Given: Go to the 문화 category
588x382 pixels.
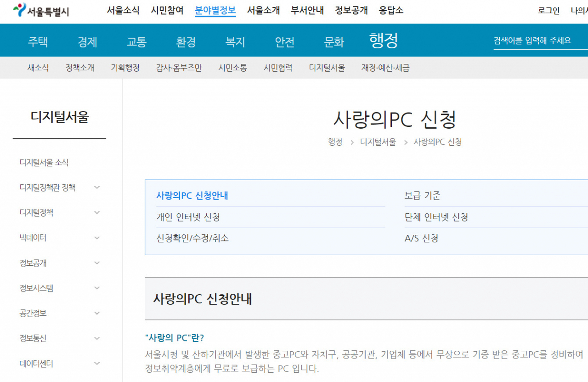Looking at the screenshot, I should (x=334, y=42).
